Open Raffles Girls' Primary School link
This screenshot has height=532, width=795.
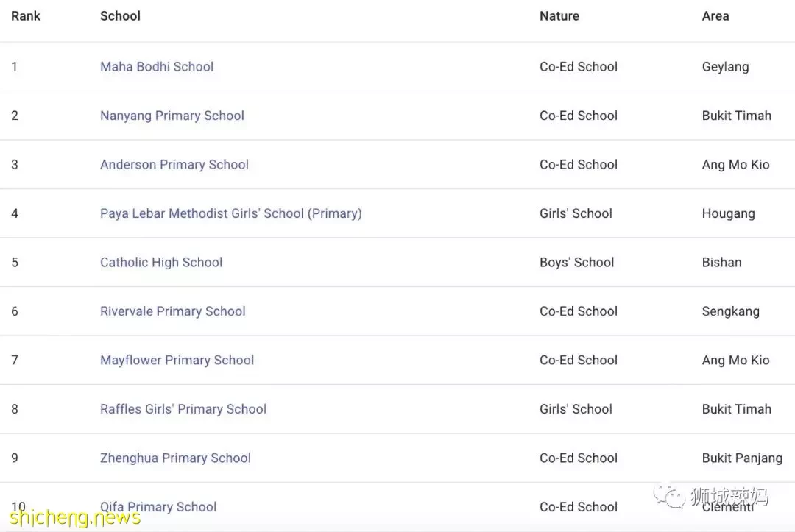click(183, 409)
